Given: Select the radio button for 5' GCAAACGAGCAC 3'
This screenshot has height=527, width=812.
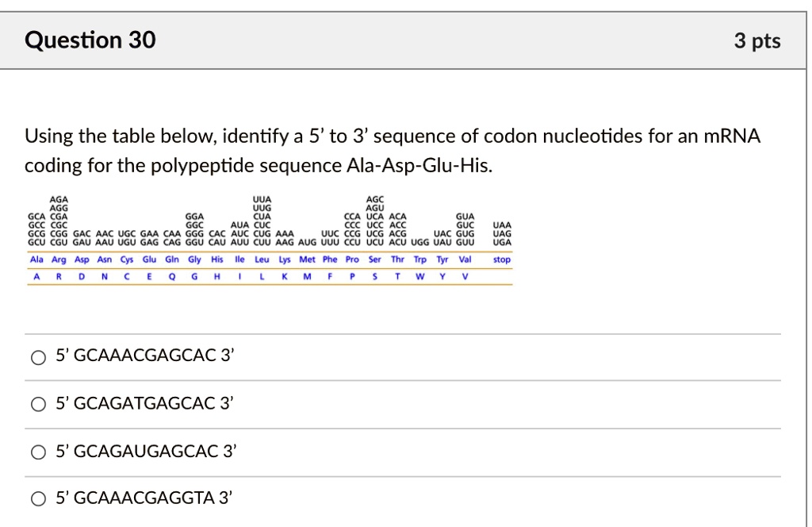Looking at the screenshot, I should (37, 359).
